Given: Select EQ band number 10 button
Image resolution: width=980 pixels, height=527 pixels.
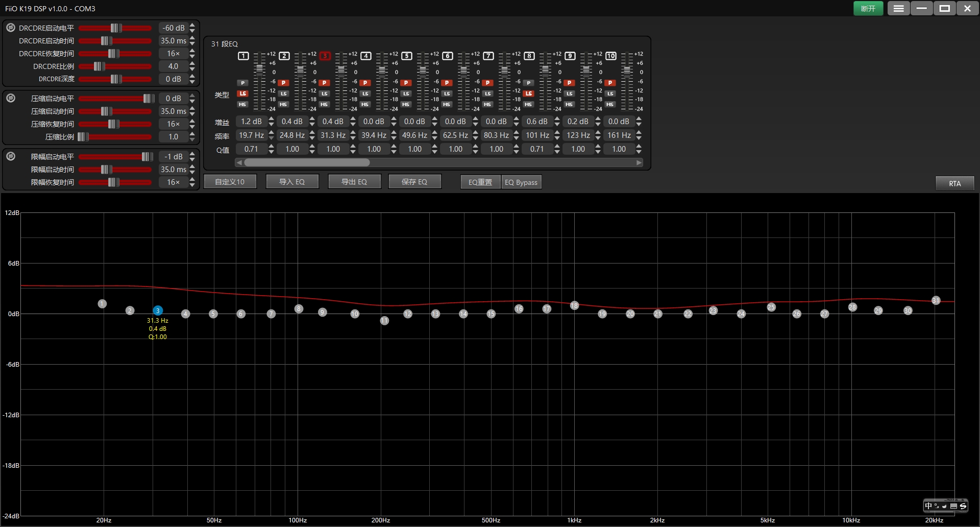Looking at the screenshot, I should click(x=611, y=56).
